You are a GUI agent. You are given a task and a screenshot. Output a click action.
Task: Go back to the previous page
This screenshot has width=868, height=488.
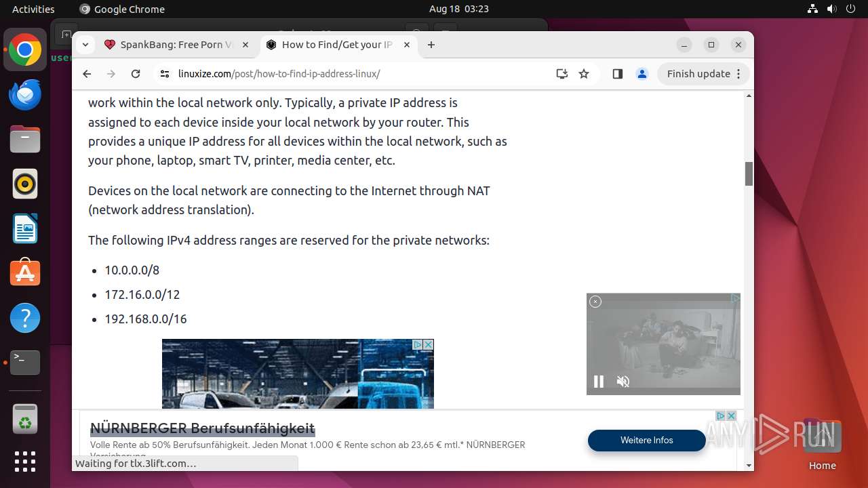[87, 74]
